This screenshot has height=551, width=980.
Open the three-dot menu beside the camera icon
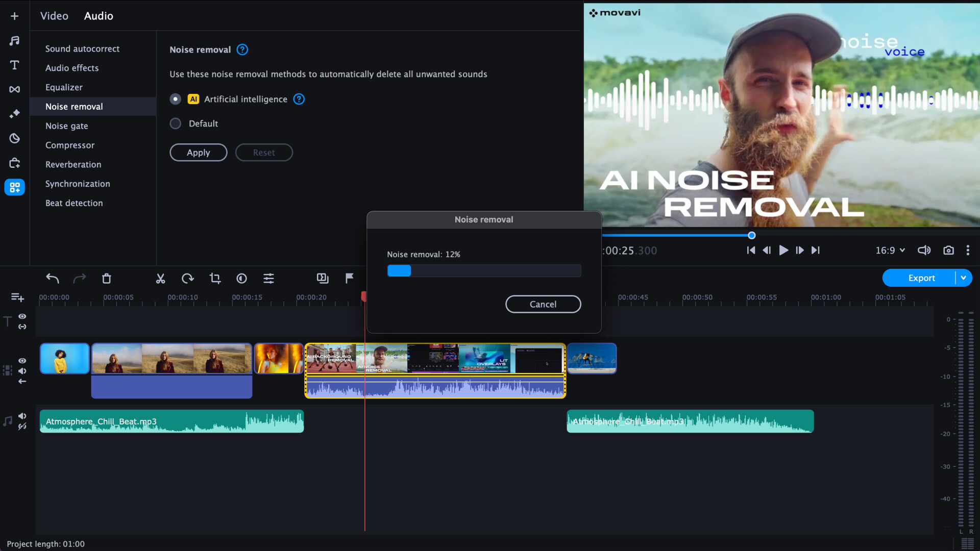pos(968,251)
